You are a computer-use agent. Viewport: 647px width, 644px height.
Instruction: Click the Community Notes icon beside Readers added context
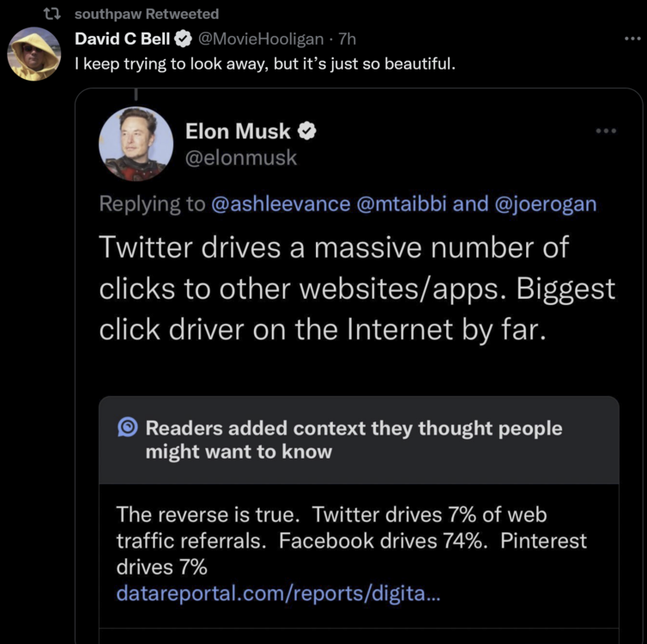(127, 428)
